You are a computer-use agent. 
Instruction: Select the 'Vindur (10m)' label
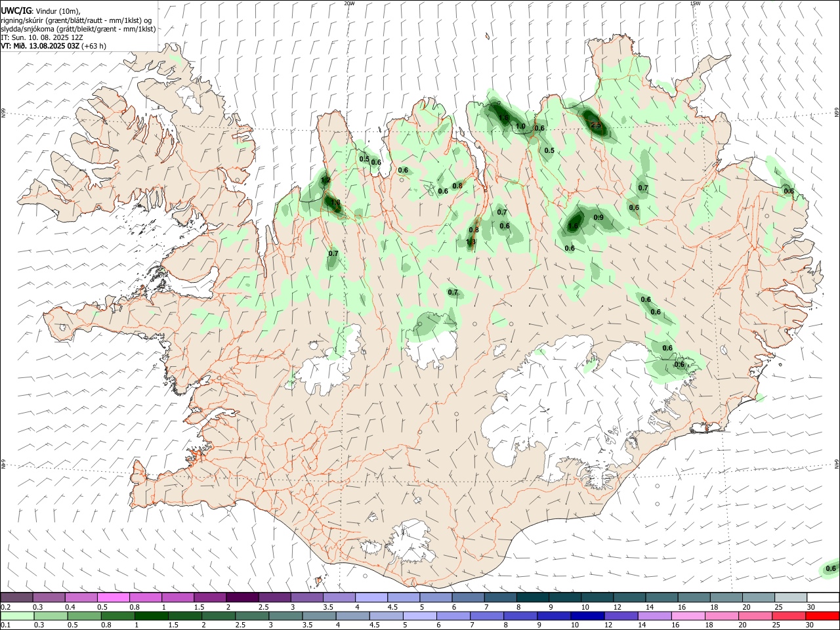pos(58,10)
